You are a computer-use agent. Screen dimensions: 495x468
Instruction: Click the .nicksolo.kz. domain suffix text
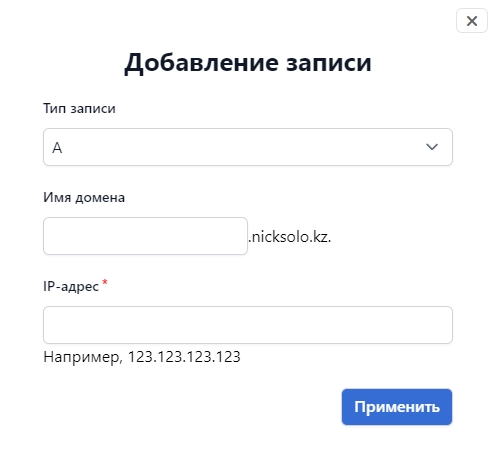point(289,237)
